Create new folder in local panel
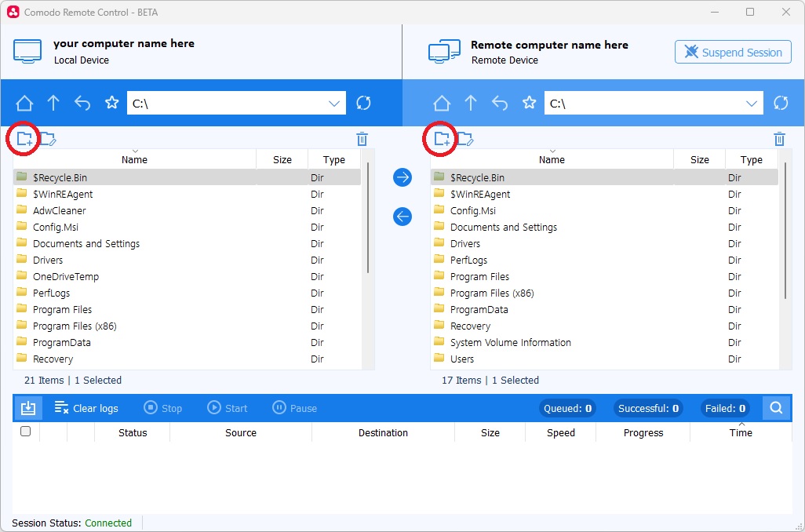The image size is (805, 532). (25, 140)
